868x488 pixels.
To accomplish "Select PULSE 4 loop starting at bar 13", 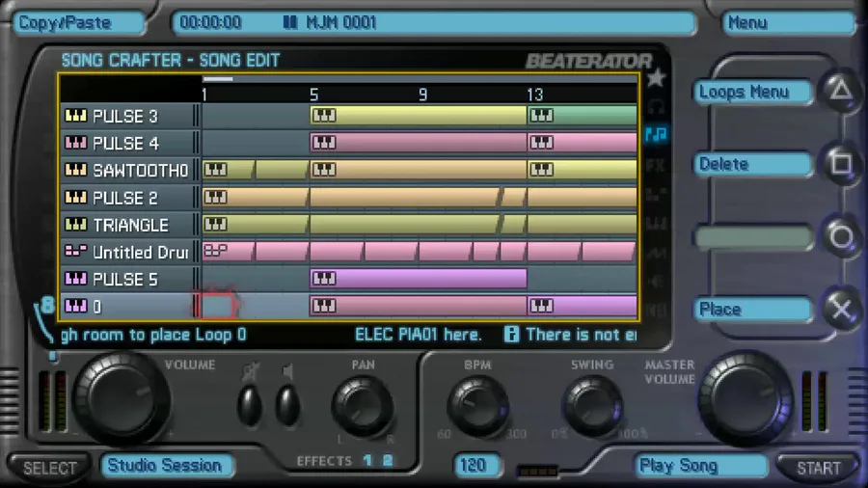I will 582,143.
